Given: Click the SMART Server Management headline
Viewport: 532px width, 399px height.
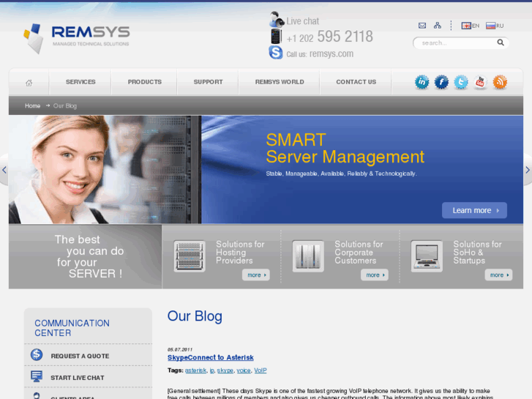Looking at the screenshot, I should (345, 149).
